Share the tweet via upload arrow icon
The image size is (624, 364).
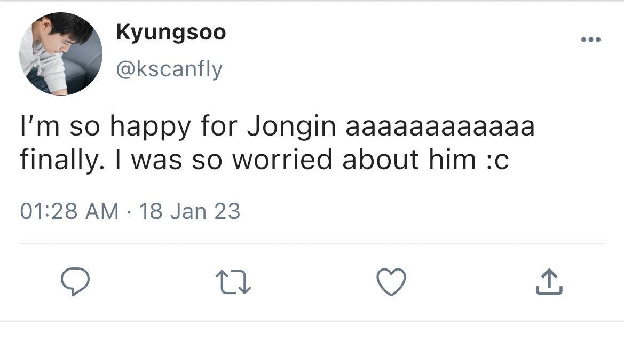tap(549, 282)
